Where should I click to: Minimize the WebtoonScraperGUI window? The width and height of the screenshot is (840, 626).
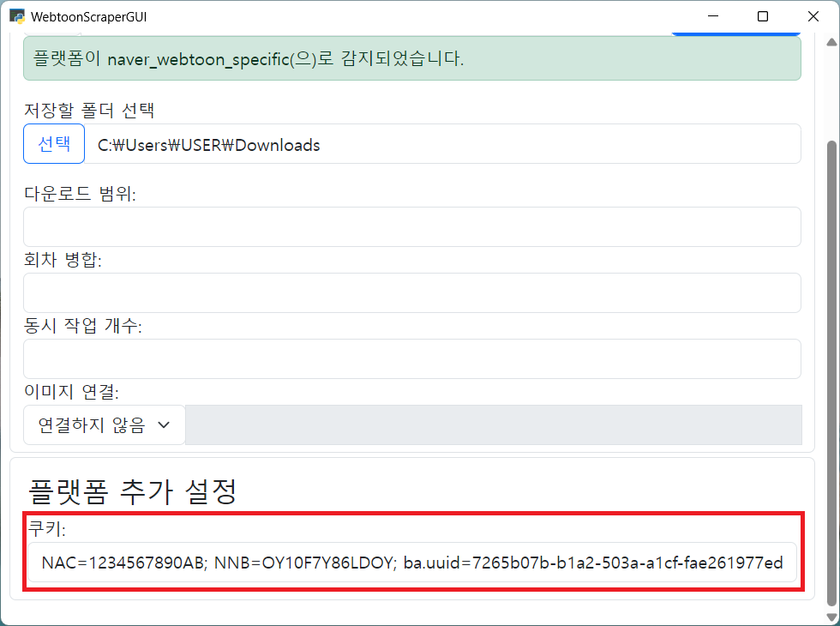[713, 16]
